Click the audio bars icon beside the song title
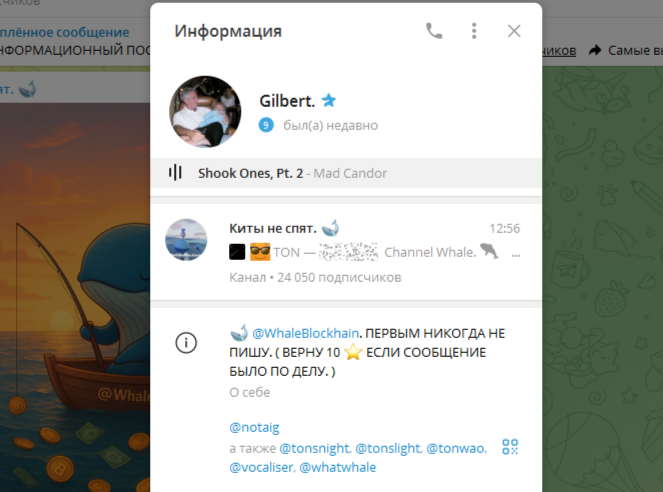 point(175,172)
